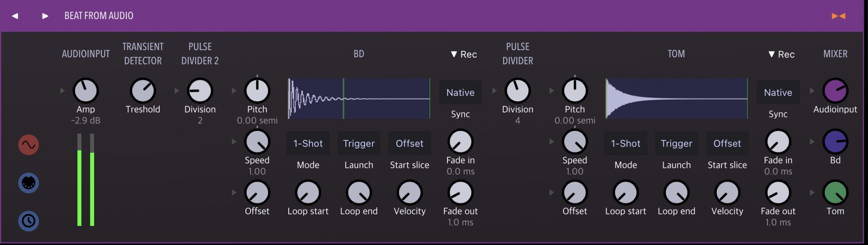Open the TOM Rec dropdown

coord(781,54)
